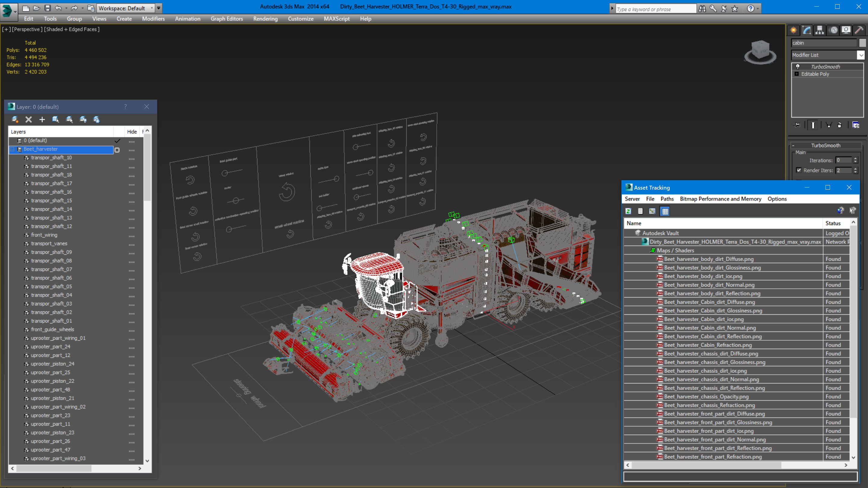The image size is (868, 488).
Task: Toggle hide for front_guide_wheels layer row
Action: [x=132, y=331]
